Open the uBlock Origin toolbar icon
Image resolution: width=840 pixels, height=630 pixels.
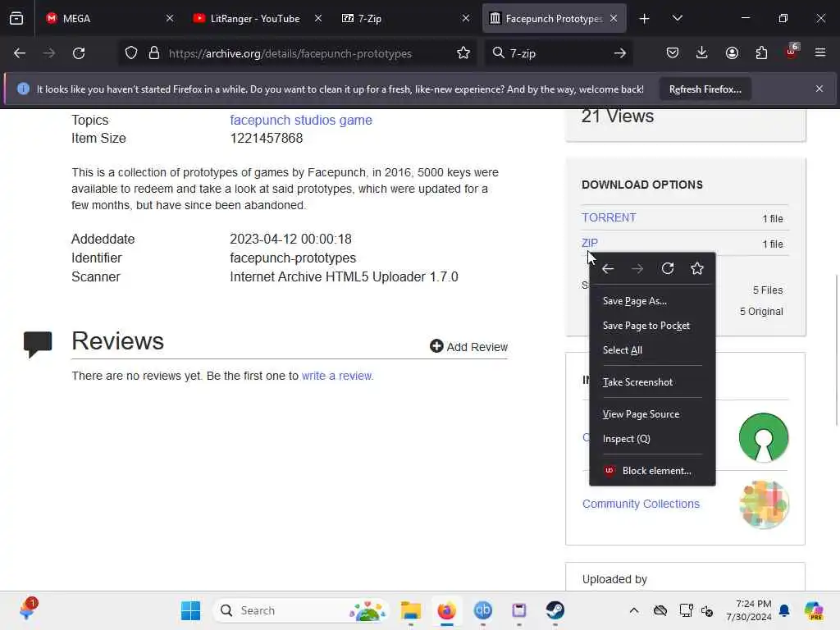pos(792,52)
